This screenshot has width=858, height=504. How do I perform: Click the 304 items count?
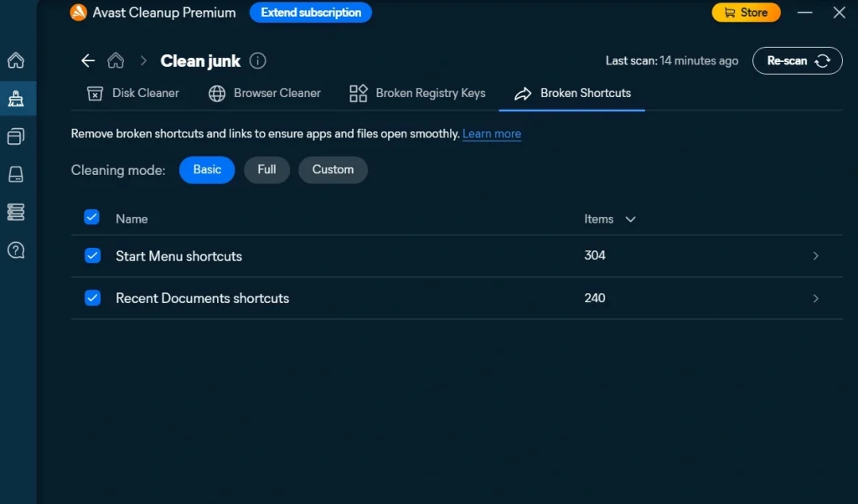pos(595,255)
